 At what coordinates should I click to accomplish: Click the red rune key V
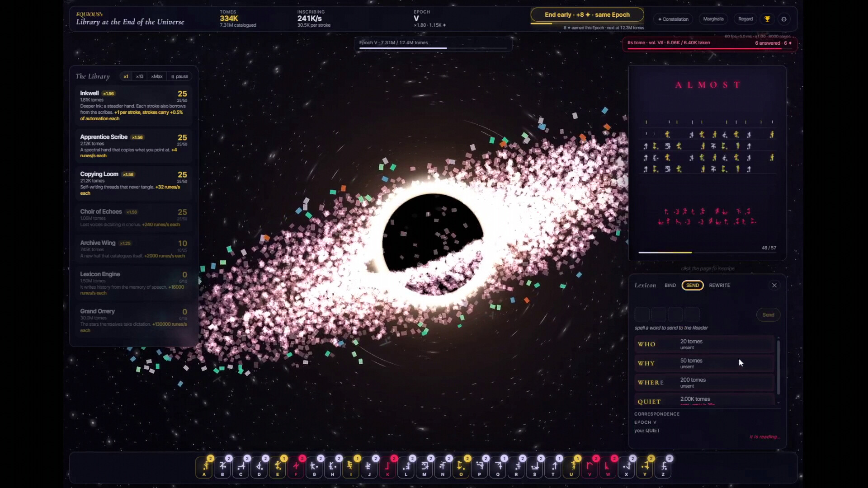[x=590, y=467]
